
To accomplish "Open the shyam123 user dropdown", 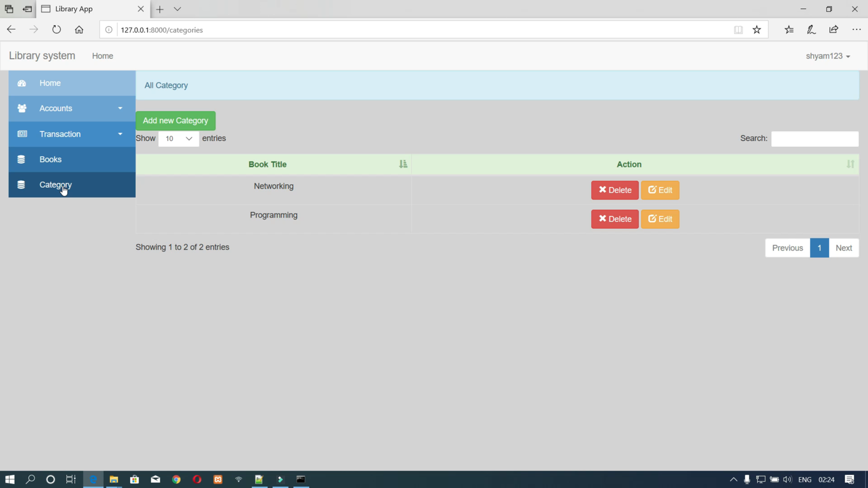I will [x=827, y=56].
